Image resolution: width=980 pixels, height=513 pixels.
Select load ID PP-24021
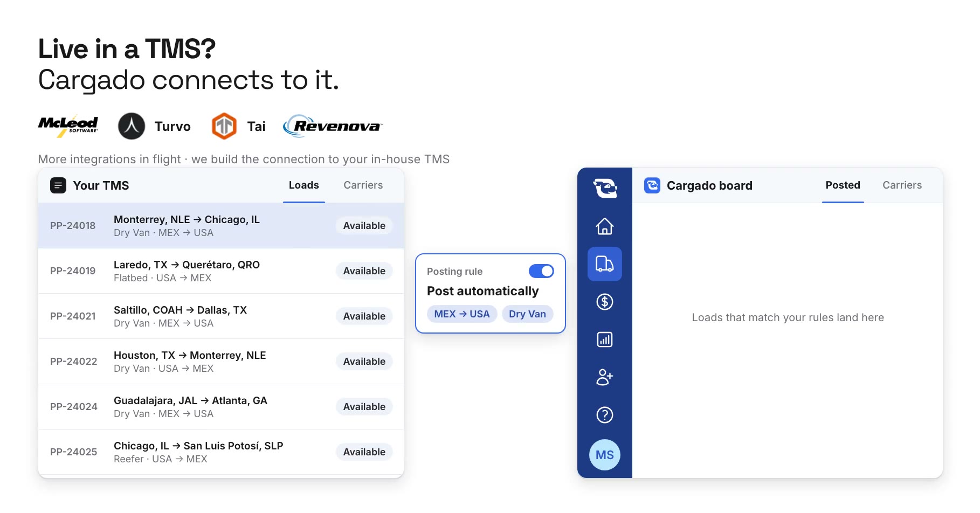[73, 316]
